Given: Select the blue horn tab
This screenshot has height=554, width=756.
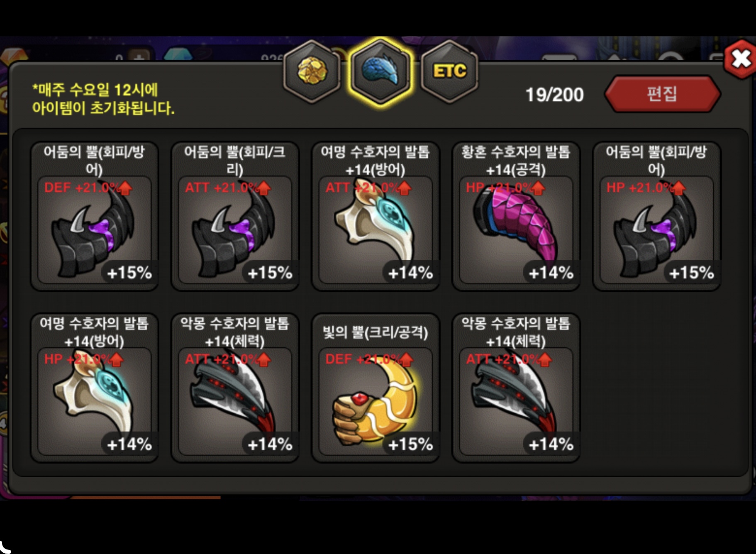Looking at the screenshot, I should 380,71.
